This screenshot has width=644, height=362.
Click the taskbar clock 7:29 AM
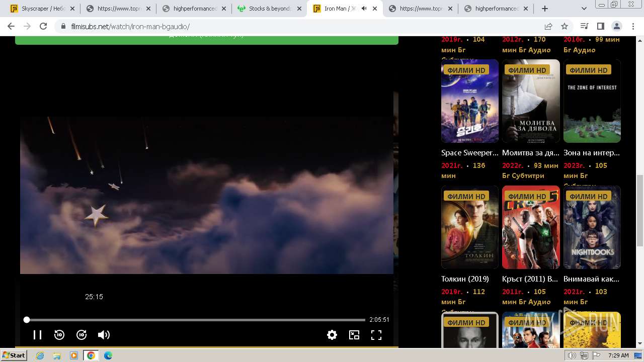(618, 355)
